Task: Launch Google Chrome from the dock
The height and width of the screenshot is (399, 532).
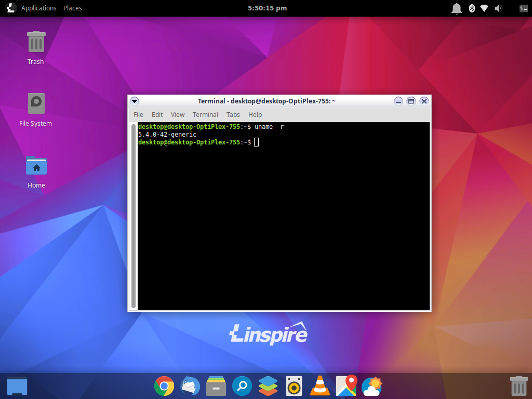Action: point(164,386)
